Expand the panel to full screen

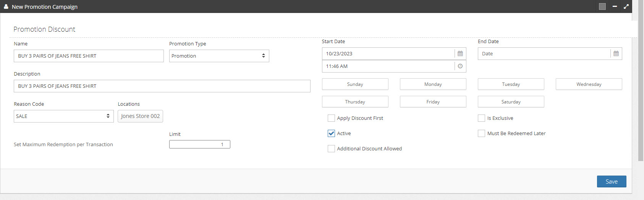pyautogui.click(x=626, y=6)
